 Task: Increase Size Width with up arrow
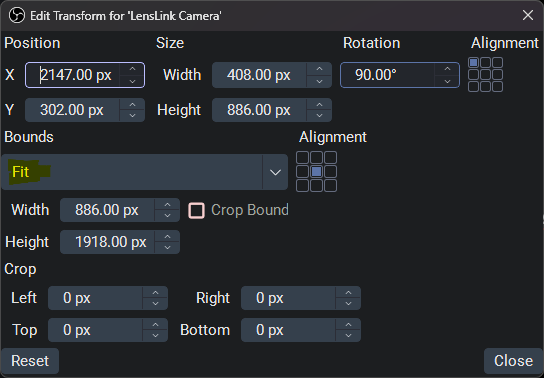(319, 69)
